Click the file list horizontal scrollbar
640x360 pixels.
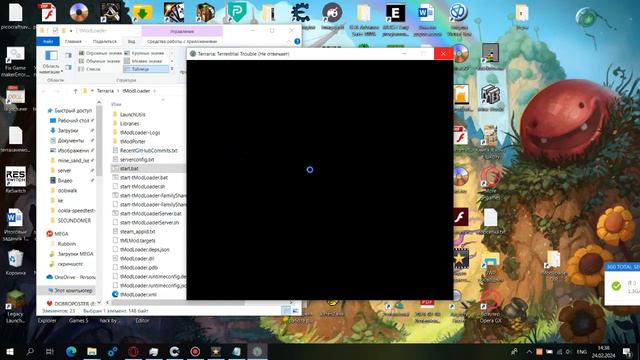[x=178, y=303]
